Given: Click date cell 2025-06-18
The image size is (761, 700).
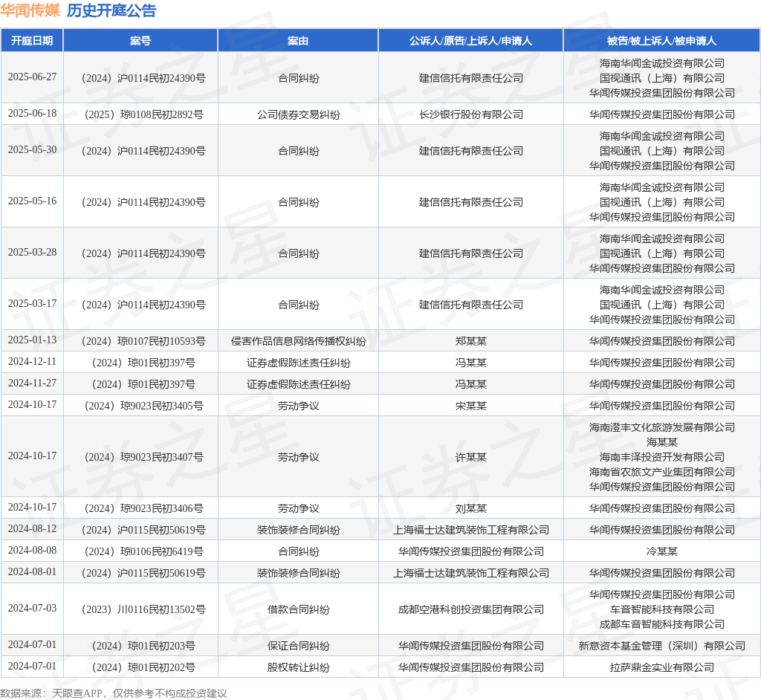Looking at the screenshot, I should pos(32,114).
